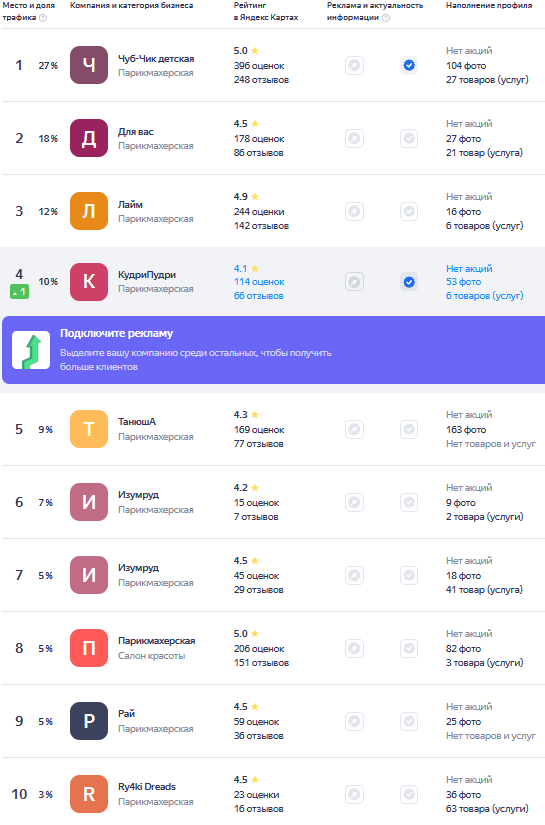
Task: Open 6 товаров (услуг) link for КудриПудри
Action: 485,296
